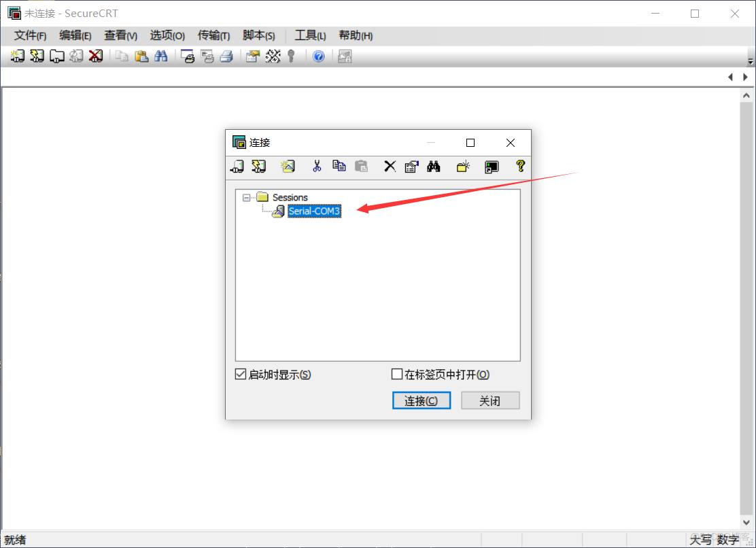Image resolution: width=756 pixels, height=548 pixels.
Task: Select the Serial-COM3 session entry
Action: pos(314,211)
